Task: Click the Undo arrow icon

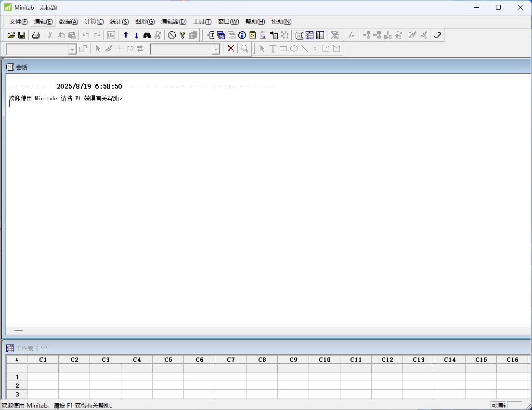Action: [86, 35]
